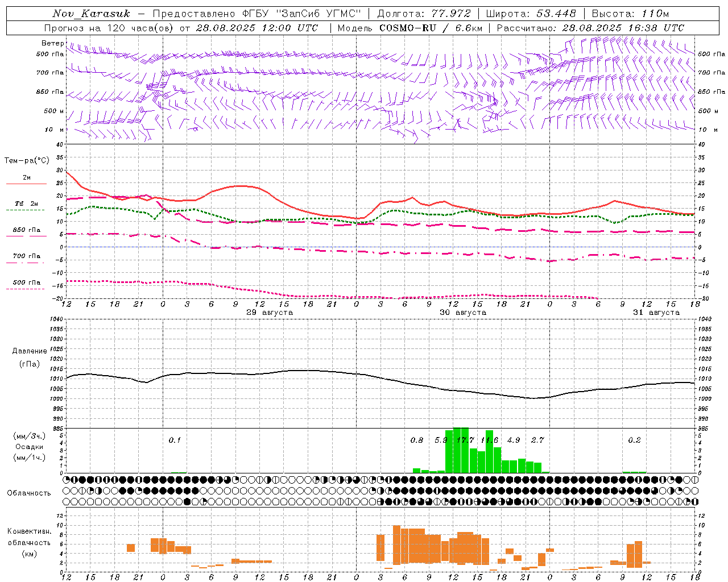Image resolution: width=728 pixels, height=582 pixels.
Task: Click the Давление pressure panel label
Action: (x=30, y=351)
